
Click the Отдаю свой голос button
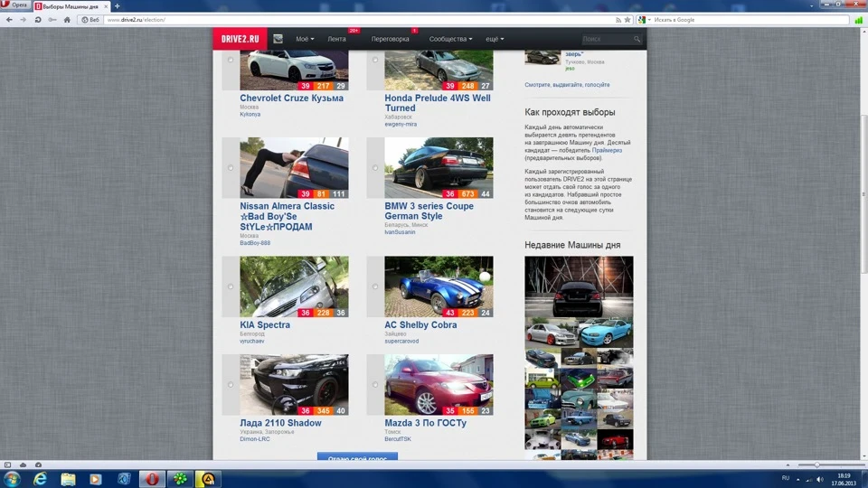click(x=357, y=457)
